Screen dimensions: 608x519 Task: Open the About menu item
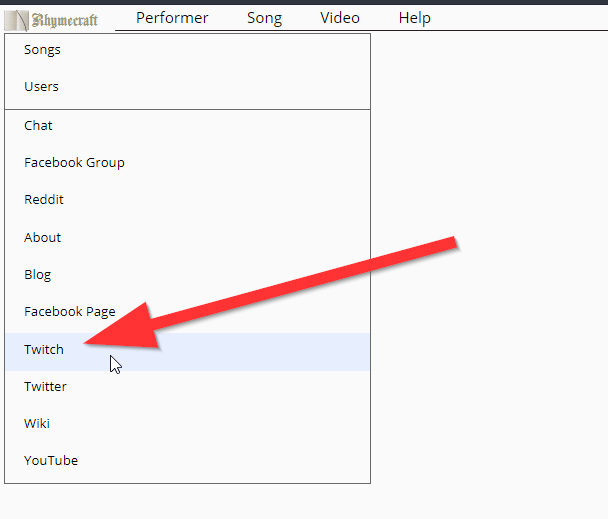pyautogui.click(x=42, y=238)
